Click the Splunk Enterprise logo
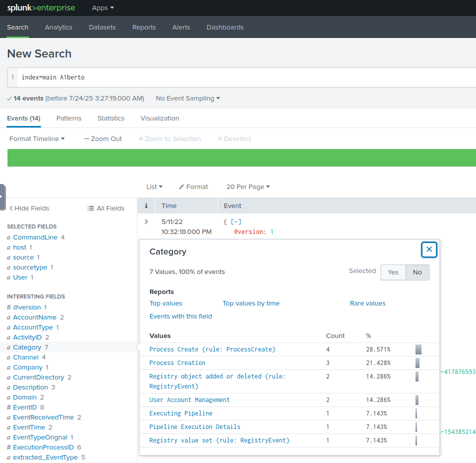This screenshot has width=476, height=463. click(41, 8)
